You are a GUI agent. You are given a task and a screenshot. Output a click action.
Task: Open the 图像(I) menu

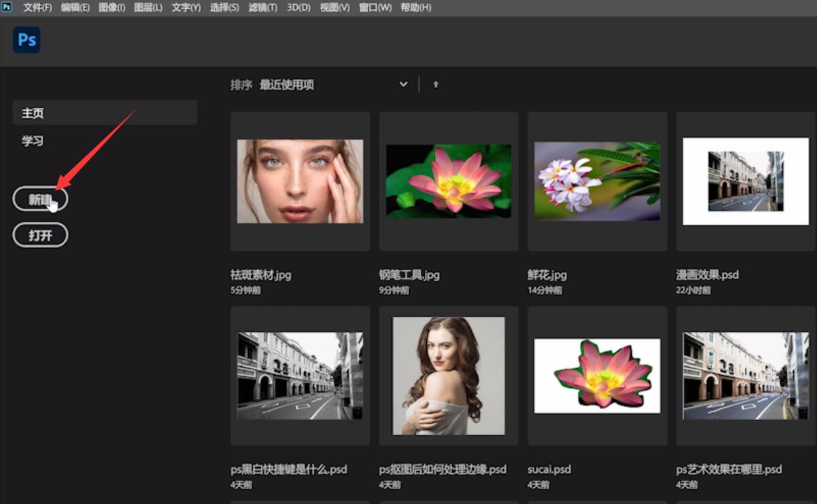click(x=111, y=7)
